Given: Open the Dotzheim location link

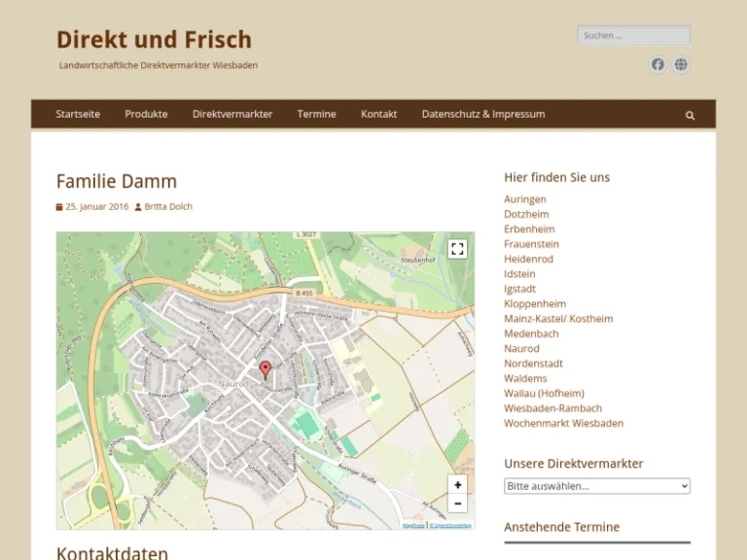Looking at the screenshot, I should pos(526,214).
